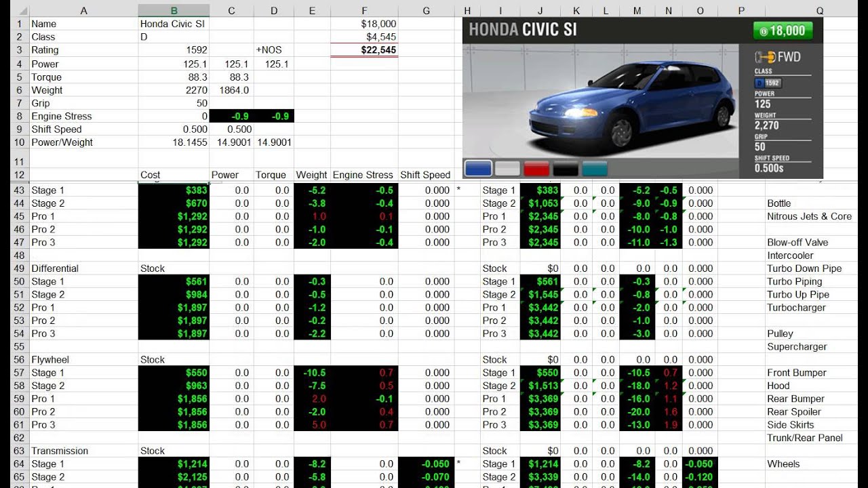Click the 'Differential' label cell
The height and width of the screenshot is (488, 868).
coord(83,268)
